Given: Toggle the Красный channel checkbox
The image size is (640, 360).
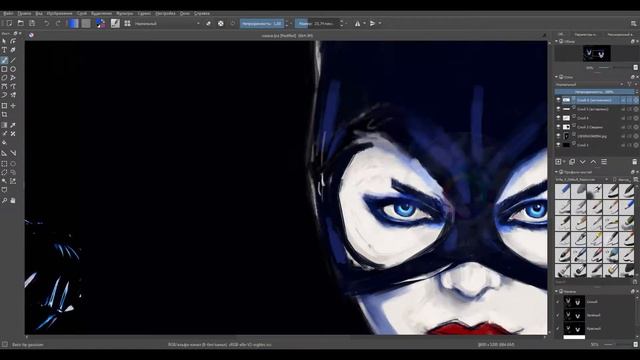Looking at the screenshot, I should coord(558,329).
